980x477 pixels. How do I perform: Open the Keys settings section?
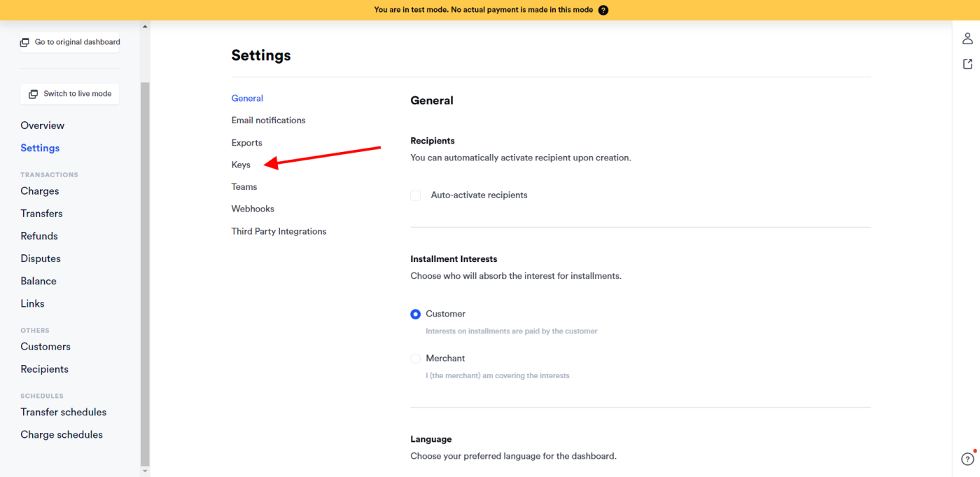241,165
